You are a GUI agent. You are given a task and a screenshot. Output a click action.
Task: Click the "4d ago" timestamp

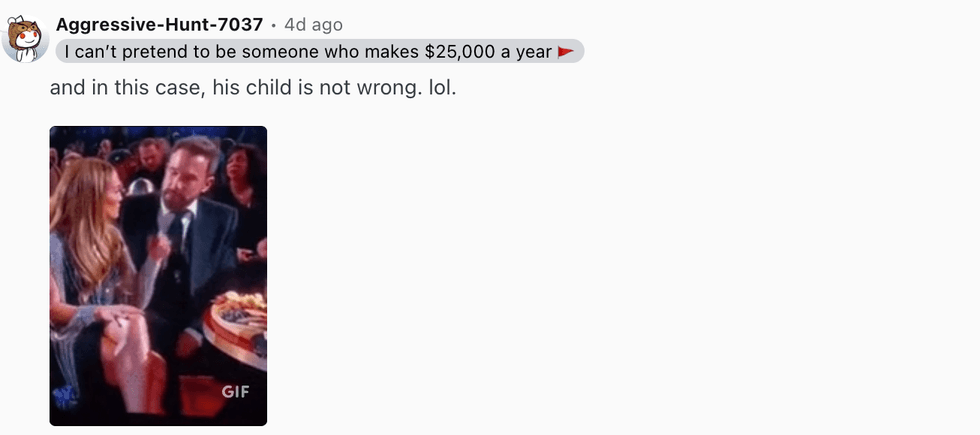[313, 25]
